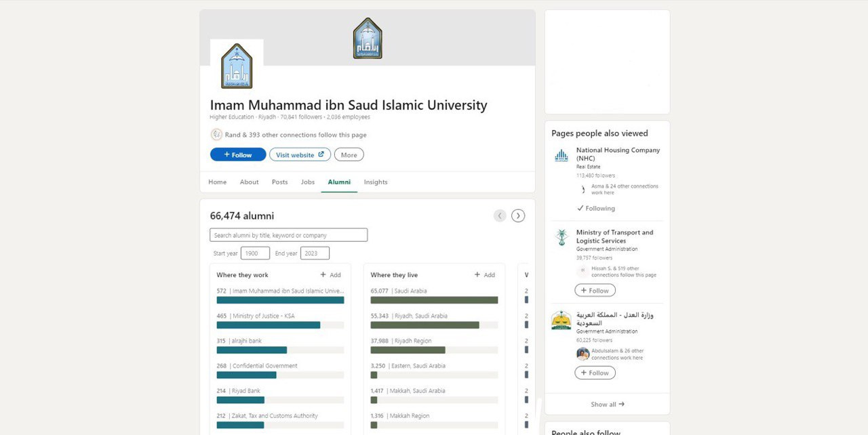Viewport: 868px width, 435px height.
Task: Open National Housing Company (NHC) page link
Action: click(x=618, y=154)
